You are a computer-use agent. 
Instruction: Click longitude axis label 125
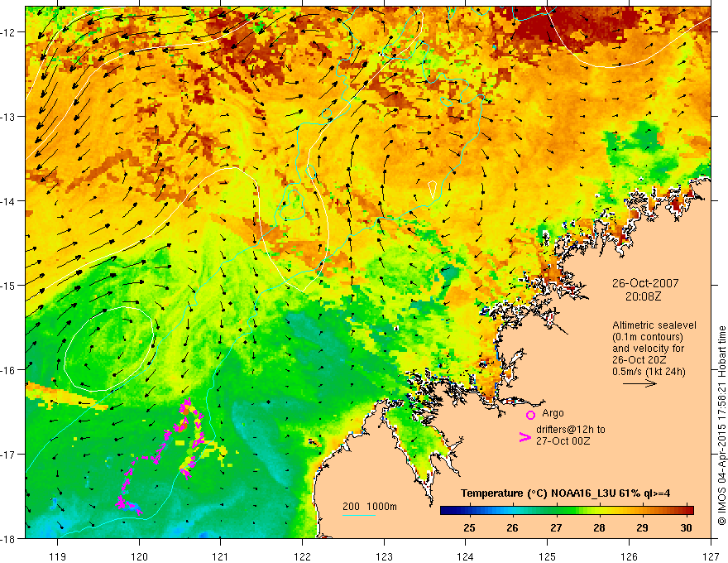[548, 556]
